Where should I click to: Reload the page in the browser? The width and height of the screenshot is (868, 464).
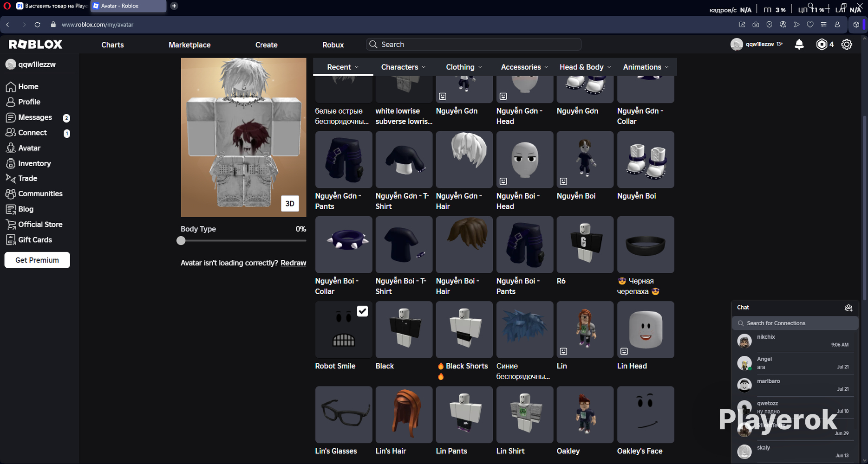[x=38, y=25]
